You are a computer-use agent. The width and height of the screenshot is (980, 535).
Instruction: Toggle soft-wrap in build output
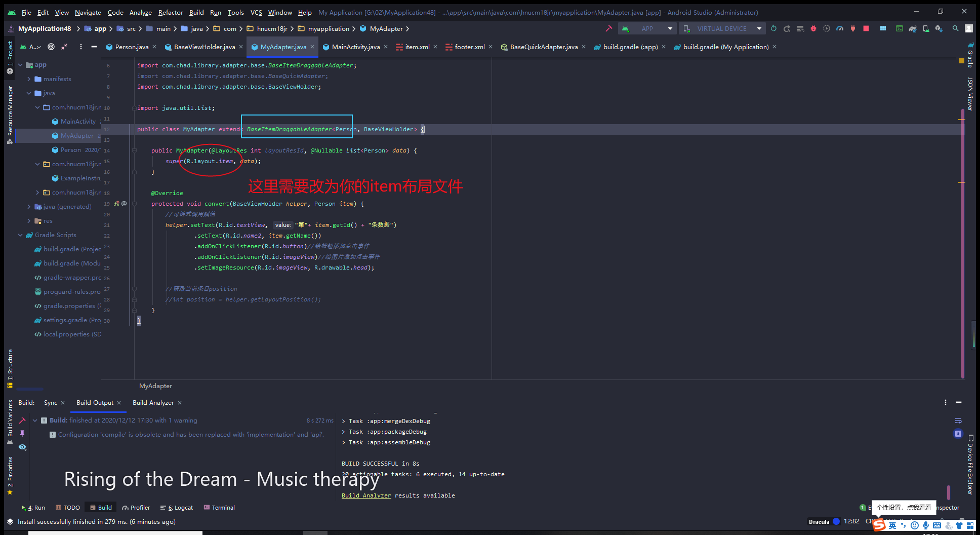click(958, 421)
